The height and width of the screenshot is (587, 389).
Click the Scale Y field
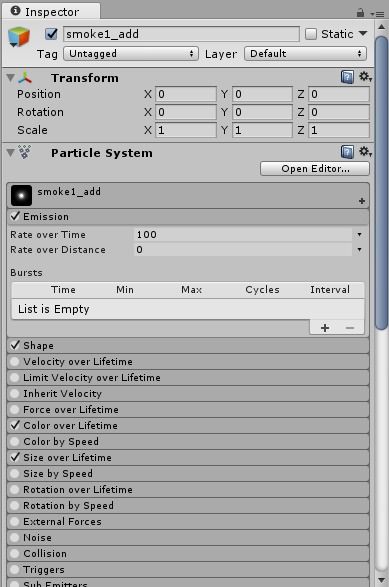click(262, 130)
